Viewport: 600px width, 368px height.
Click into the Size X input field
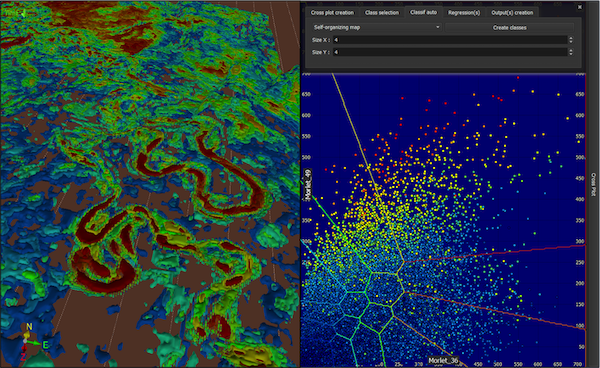[x=450, y=40]
